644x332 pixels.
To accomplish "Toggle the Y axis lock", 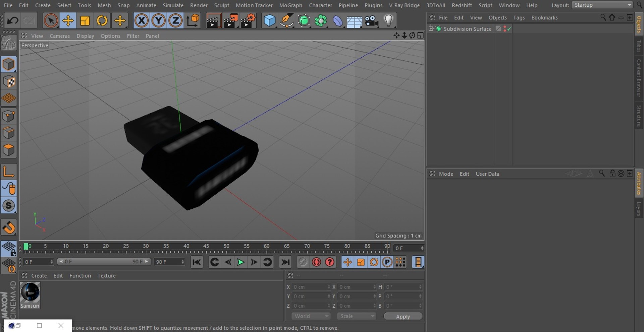I will tap(158, 21).
